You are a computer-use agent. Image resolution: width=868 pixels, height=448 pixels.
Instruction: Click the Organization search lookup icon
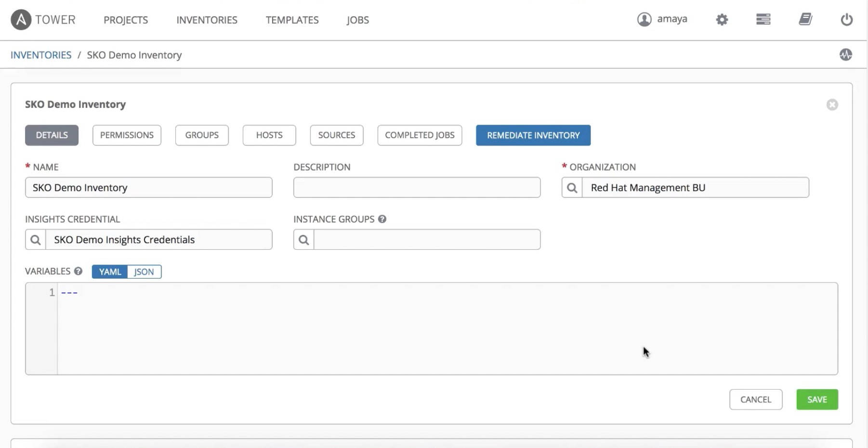(x=572, y=188)
